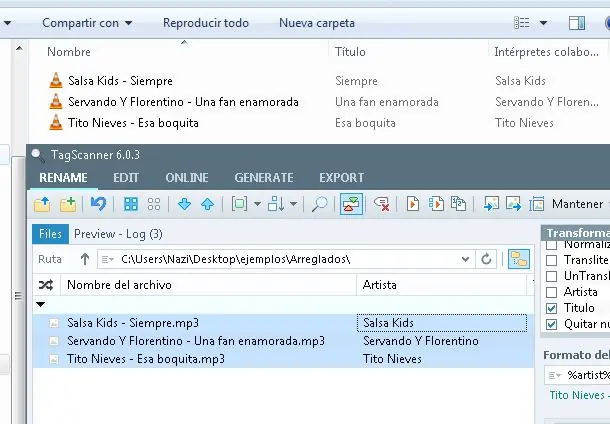This screenshot has width=610, height=424.
Task: Sort Explorer by Título column
Action: pos(351,52)
